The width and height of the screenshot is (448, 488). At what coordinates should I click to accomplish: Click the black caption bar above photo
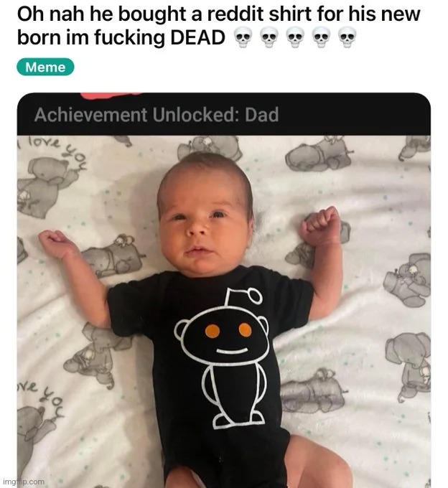tap(224, 114)
